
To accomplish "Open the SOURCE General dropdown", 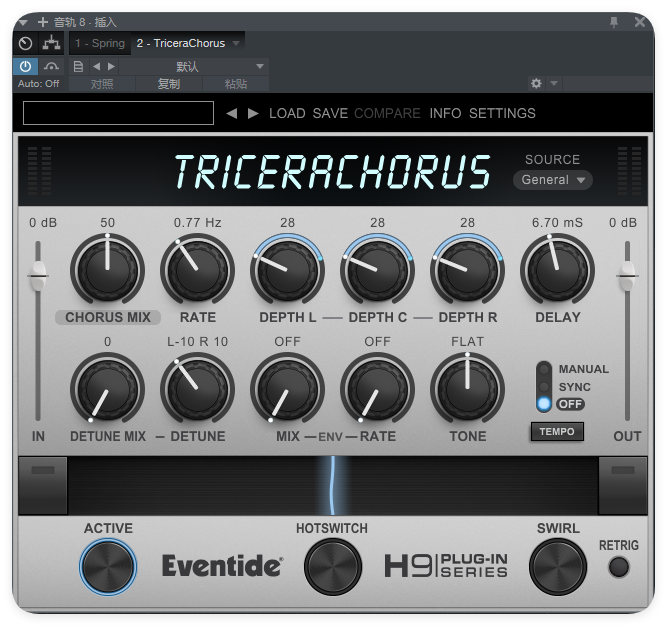I will tap(553, 180).
